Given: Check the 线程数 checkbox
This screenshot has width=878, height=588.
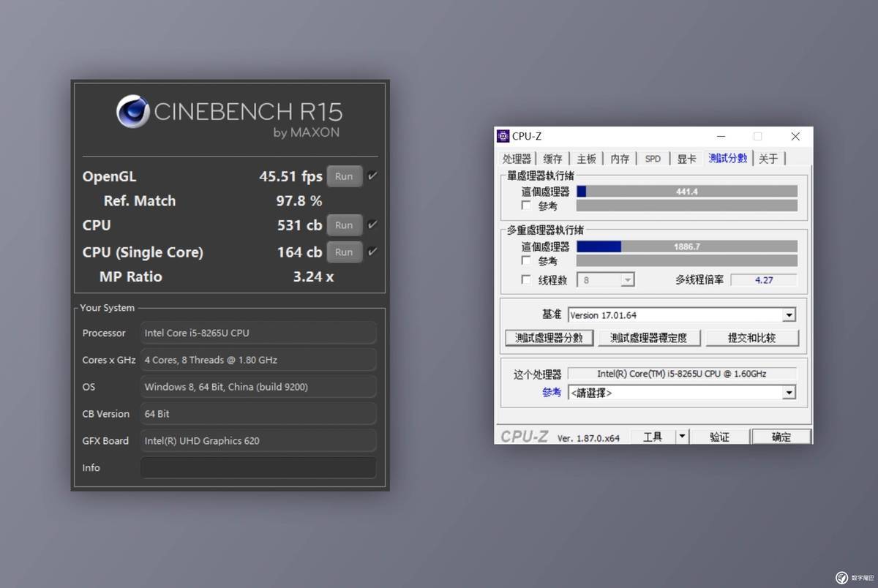Looking at the screenshot, I should tap(526, 280).
